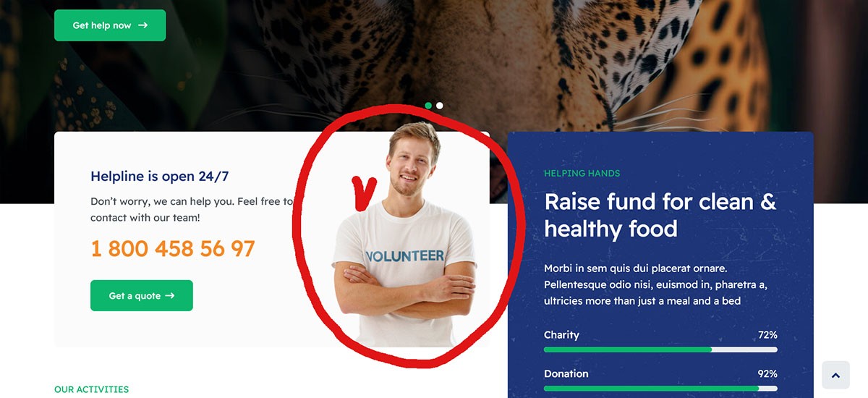
Task: Click the VOLUNTEER text on the shirt
Action: pos(405,255)
